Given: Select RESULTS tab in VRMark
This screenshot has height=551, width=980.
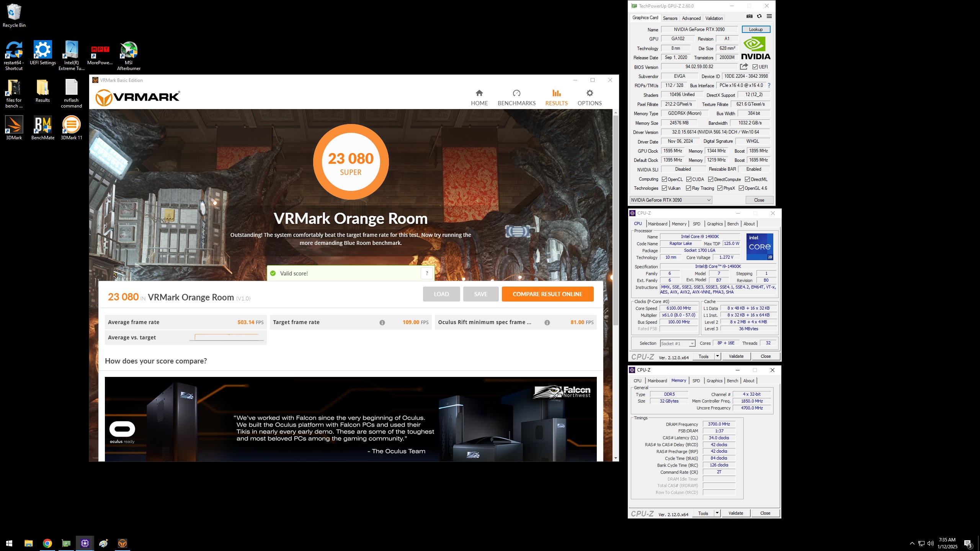Looking at the screenshot, I should coord(556,98).
